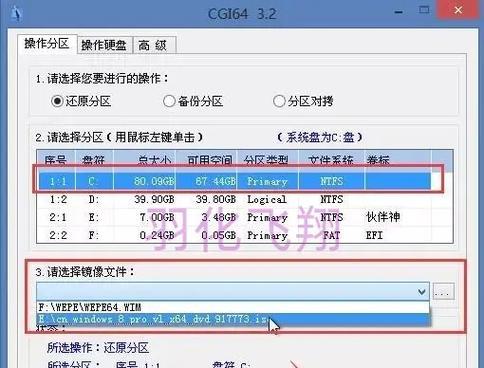The height and width of the screenshot is (368, 484).
Task: Choose F:\WEPE\WEPE64.WIM from dropdown list
Action: pos(233,307)
